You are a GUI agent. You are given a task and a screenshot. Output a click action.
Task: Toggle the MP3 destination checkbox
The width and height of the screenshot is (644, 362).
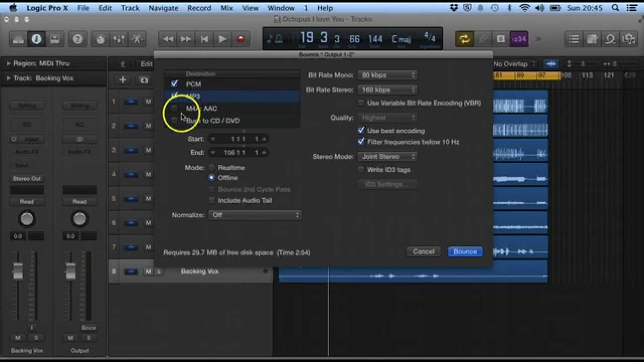175,96
